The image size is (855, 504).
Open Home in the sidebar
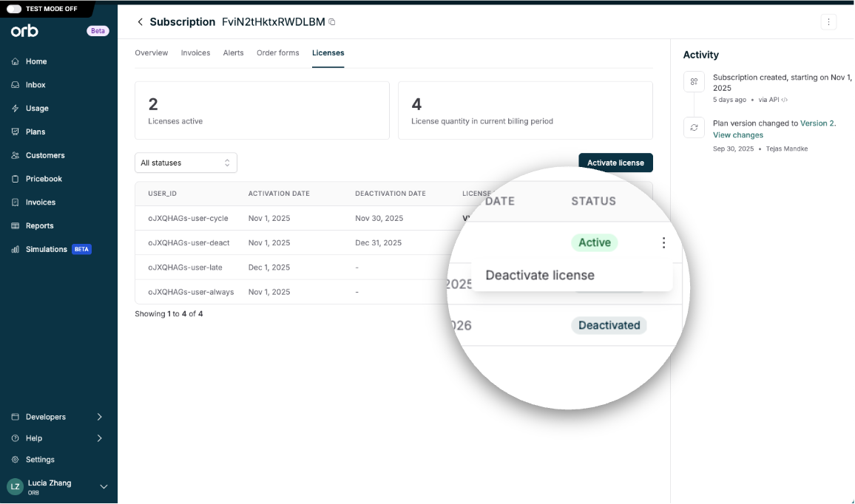coord(36,61)
